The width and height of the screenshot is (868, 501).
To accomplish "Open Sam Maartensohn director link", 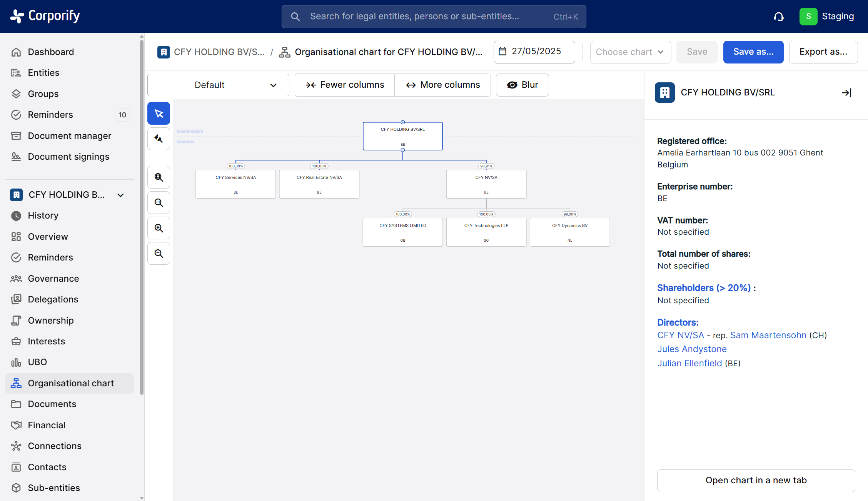I will click(768, 335).
